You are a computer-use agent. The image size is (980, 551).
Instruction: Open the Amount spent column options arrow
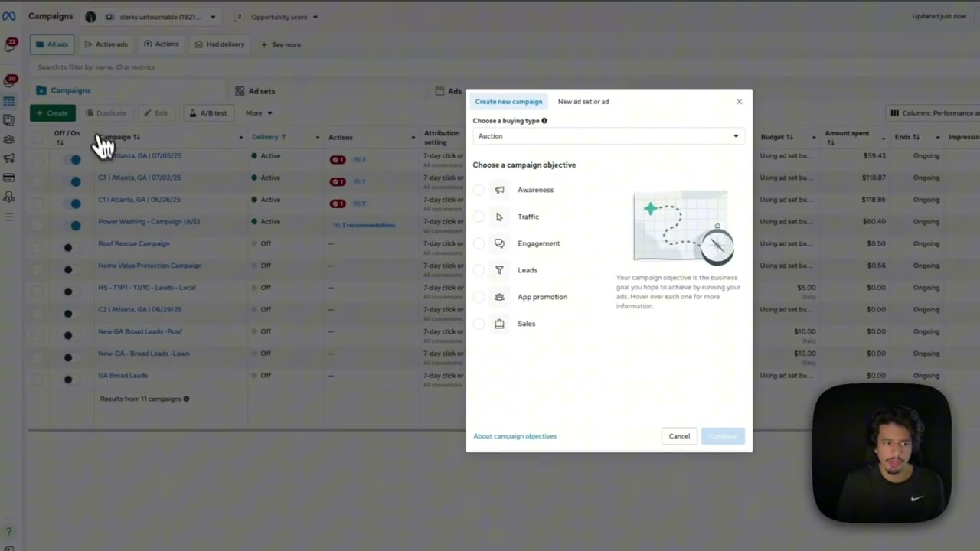coord(883,139)
